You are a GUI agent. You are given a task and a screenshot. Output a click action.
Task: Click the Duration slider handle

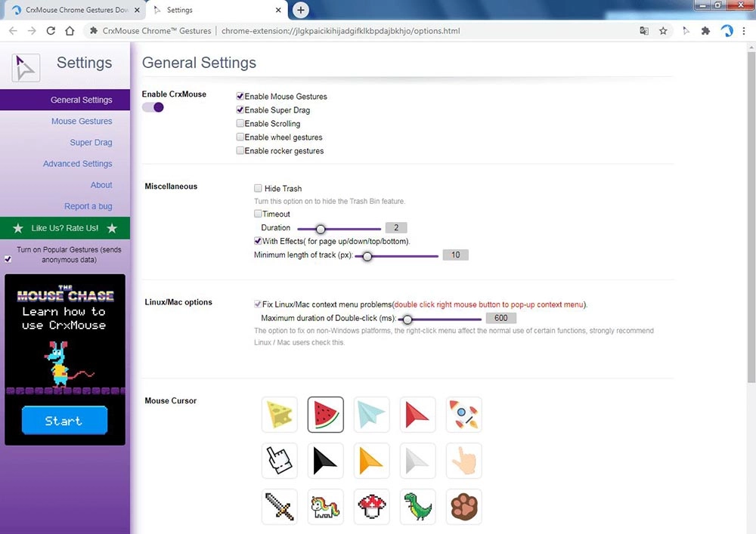[x=320, y=229]
